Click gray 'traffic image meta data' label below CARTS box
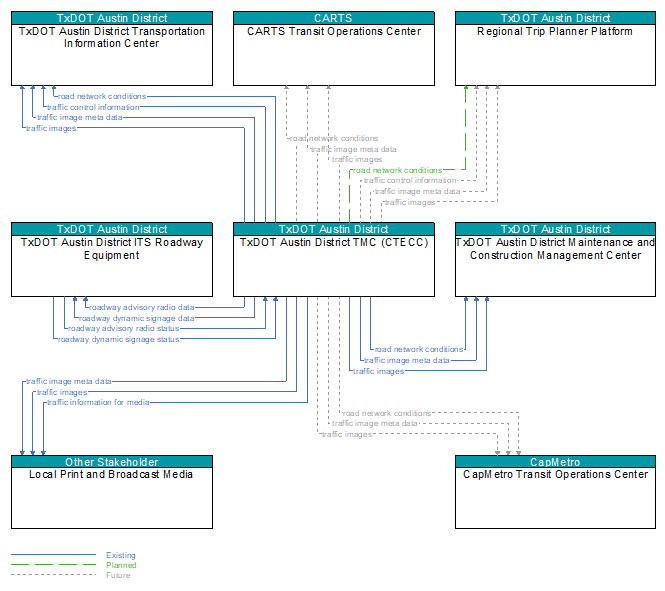665x591 pixels. click(353, 149)
